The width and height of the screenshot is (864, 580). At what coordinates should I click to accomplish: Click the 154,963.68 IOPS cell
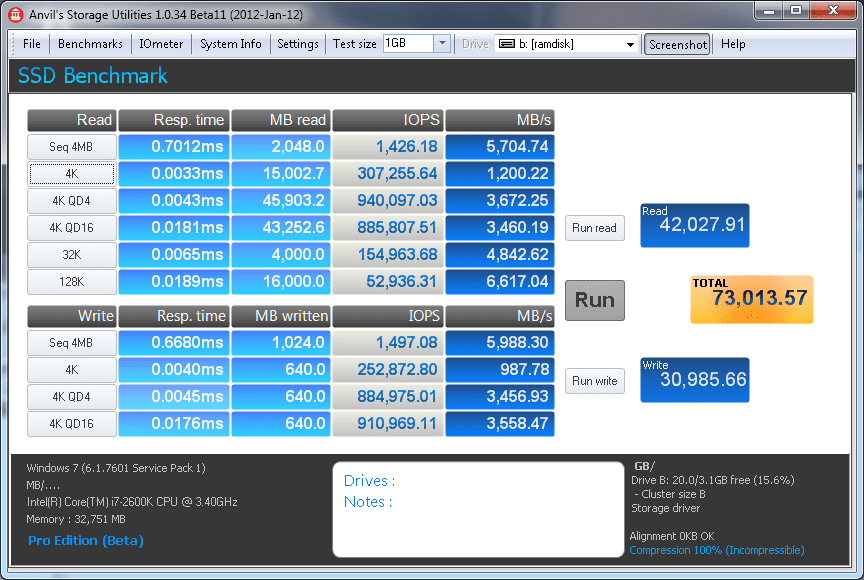pyautogui.click(x=388, y=254)
